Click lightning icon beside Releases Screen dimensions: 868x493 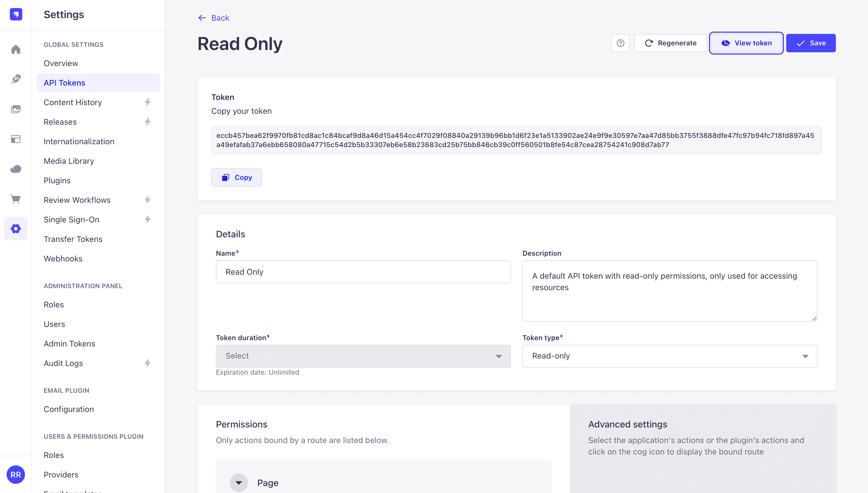pos(148,122)
